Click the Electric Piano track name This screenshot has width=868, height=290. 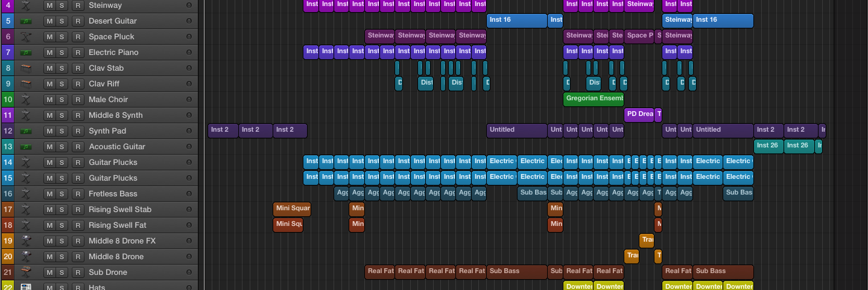click(114, 52)
